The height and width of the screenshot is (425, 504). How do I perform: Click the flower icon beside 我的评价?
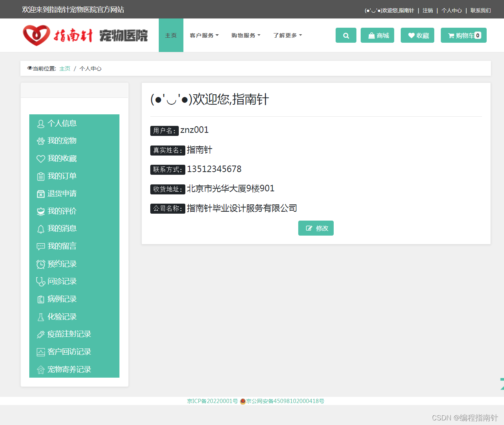coord(41,211)
